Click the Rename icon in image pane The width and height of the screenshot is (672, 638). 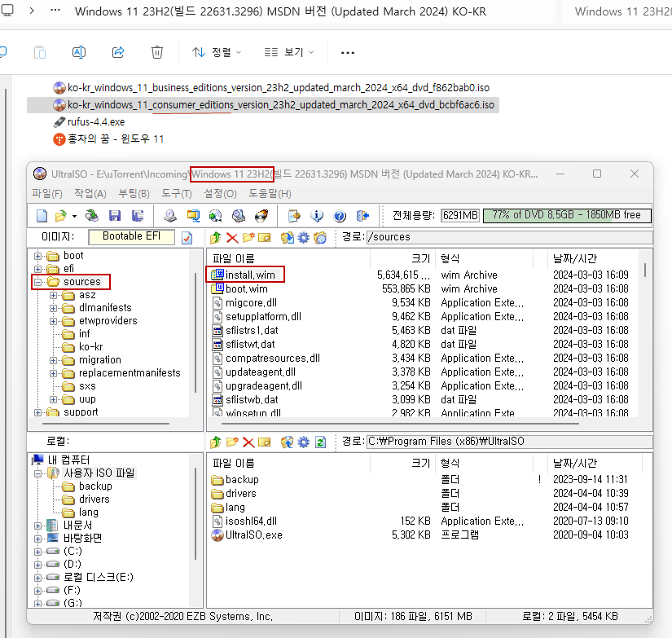[265, 237]
